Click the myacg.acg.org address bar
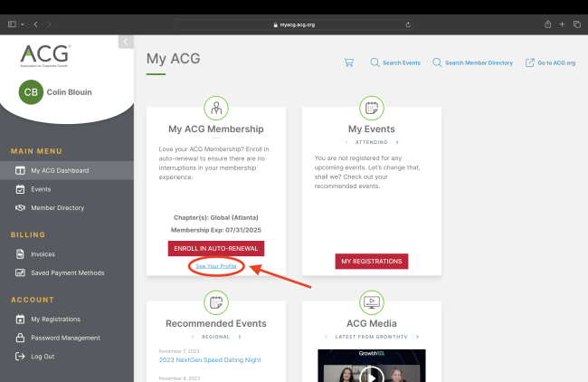The height and width of the screenshot is (382, 588). click(x=294, y=24)
